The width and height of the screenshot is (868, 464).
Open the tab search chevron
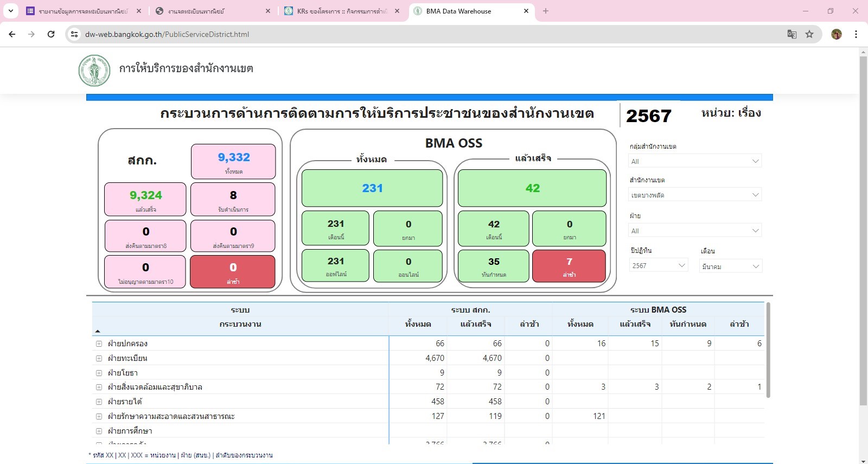(x=11, y=11)
